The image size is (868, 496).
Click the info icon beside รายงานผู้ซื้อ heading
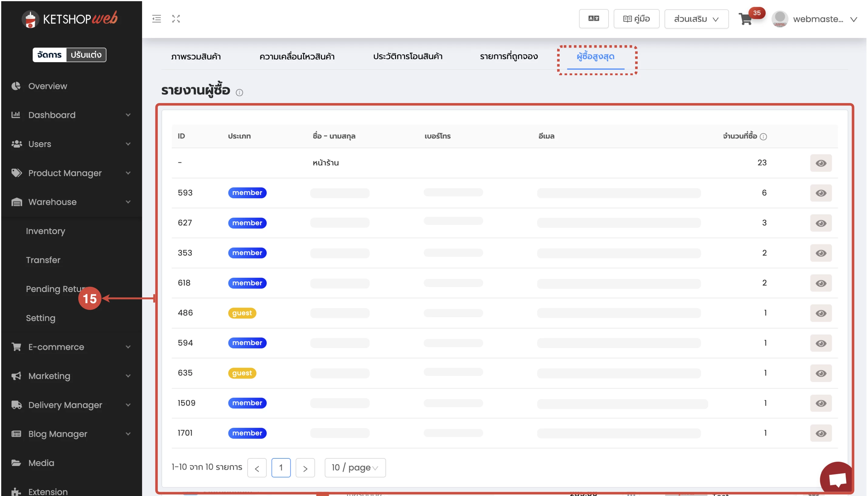[239, 93]
